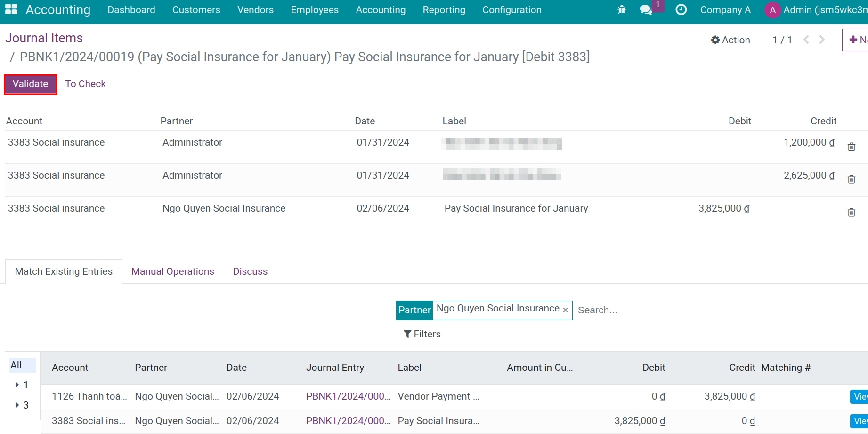
Task: Switch to Manual Operations tab
Action: pos(173,271)
